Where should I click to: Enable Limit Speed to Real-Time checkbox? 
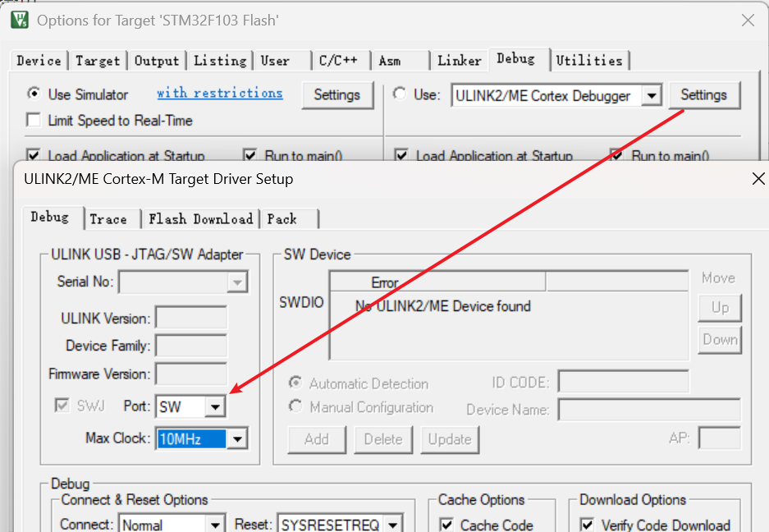click(x=34, y=120)
